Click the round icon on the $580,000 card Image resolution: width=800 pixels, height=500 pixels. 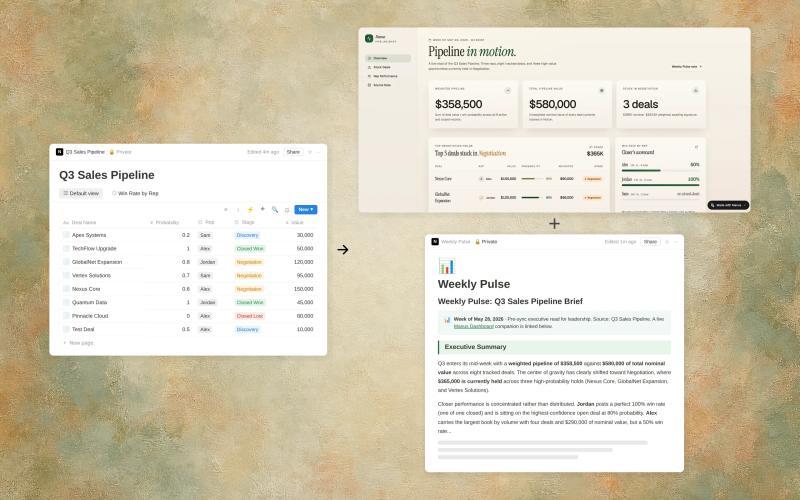602,90
